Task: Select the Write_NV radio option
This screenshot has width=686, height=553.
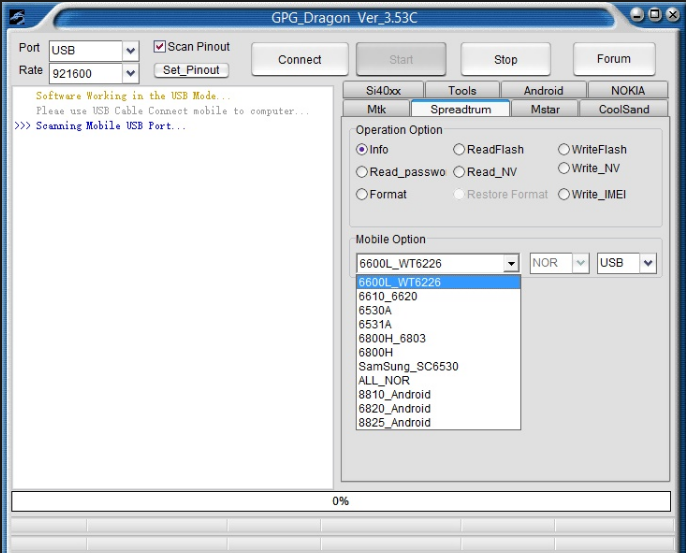Action: [x=564, y=168]
